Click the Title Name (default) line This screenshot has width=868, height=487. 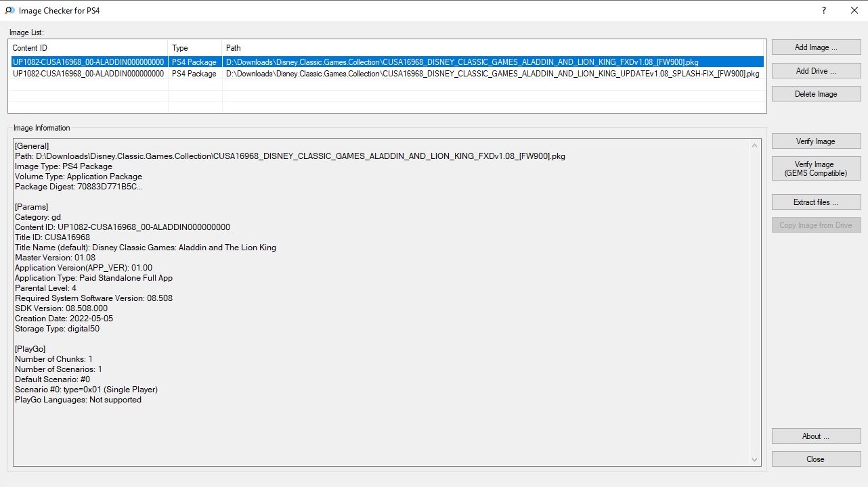pyautogui.click(x=146, y=248)
